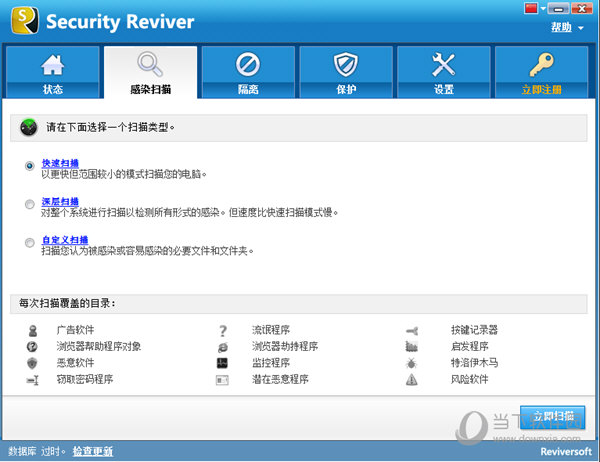The height and width of the screenshot is (462, 600).
Task: Click the 窃取密码程序 icon
Action: tap(33, 380)
